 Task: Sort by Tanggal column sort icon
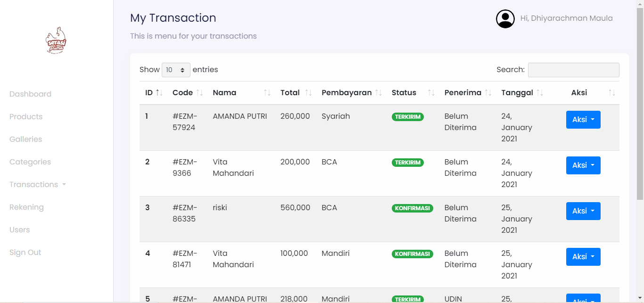540,93
